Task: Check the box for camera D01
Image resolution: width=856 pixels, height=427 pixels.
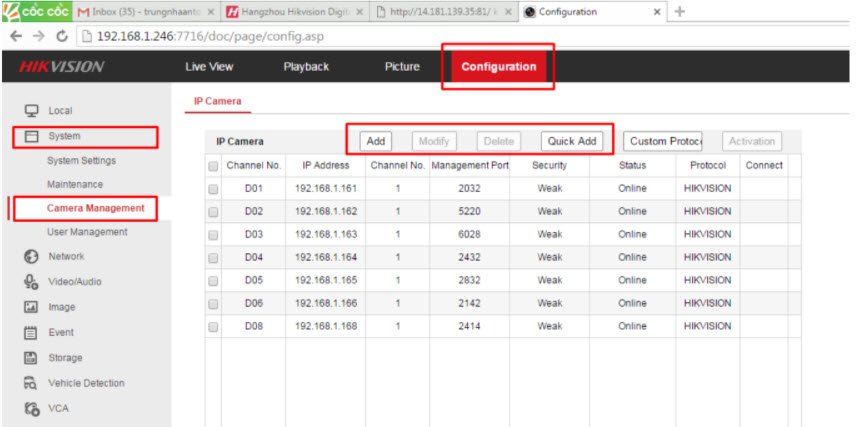Action: [x=212, y=188]
